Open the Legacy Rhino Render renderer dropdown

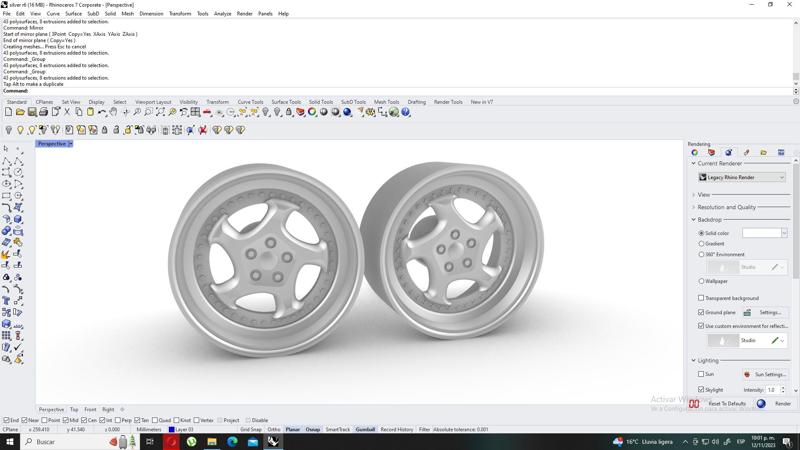click(x=742, y=177)
